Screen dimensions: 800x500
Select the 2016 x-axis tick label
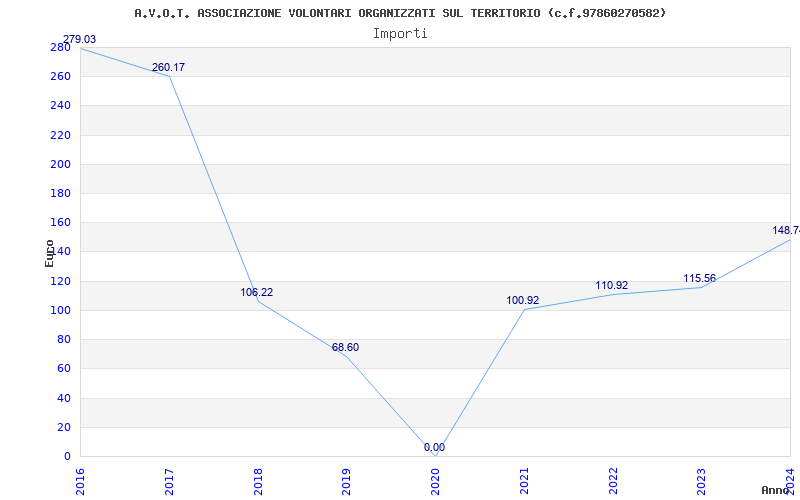pos(80,482)
